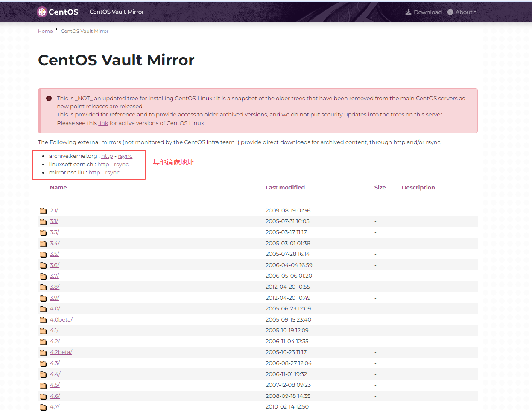Open the 3.8/ directory link
The width and height of the screenshot is (532, 412).
55,287
